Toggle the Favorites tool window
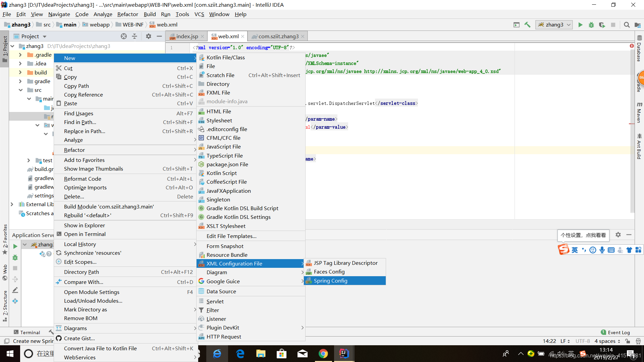644x362 pixels. click(5, 239)
